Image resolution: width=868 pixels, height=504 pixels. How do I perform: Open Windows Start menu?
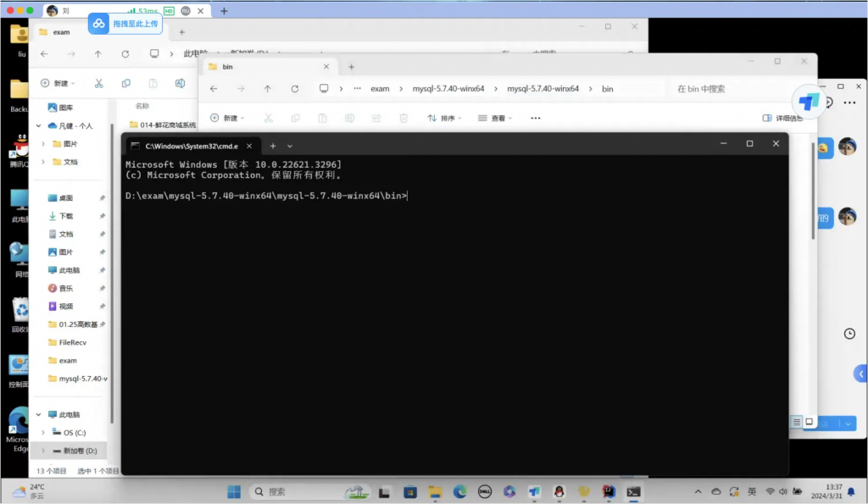[234, 491]
